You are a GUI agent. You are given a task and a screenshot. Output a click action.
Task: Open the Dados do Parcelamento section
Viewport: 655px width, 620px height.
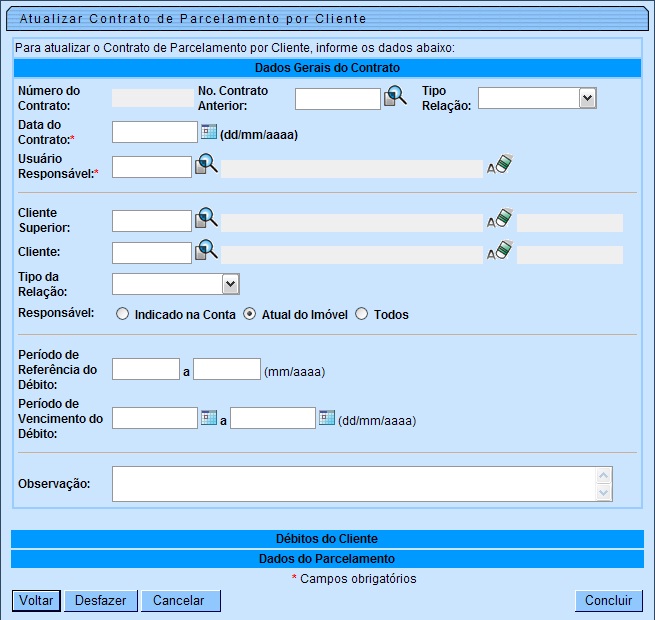pyautogui.click(x=327, y=558)
